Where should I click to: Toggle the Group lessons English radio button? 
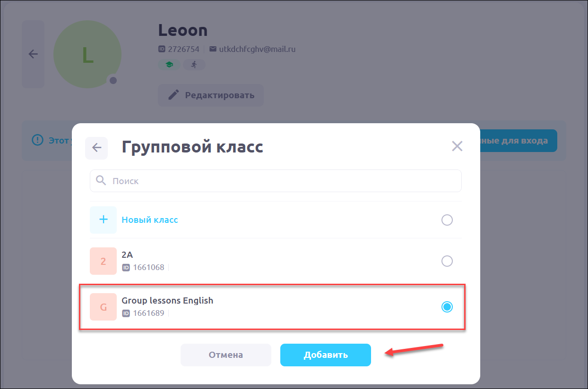[447, 307]
